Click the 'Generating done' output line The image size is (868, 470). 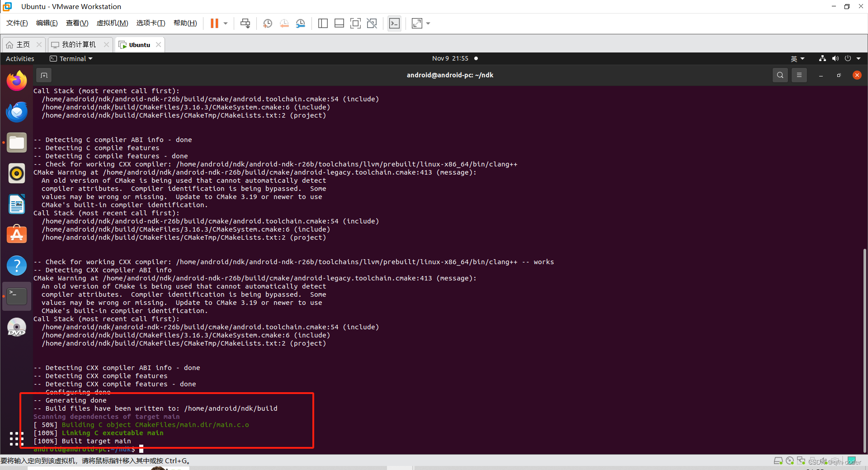click(x=70, y=400)
